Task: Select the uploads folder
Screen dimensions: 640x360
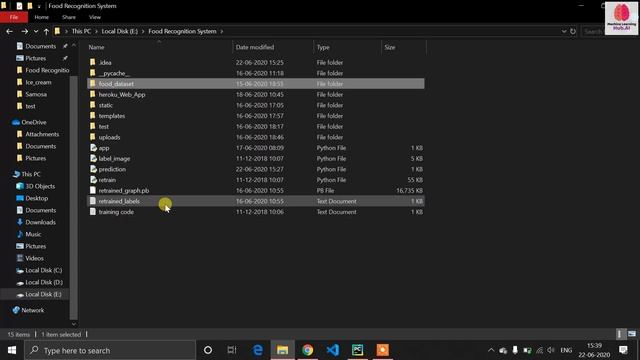Action: (256, 137)
